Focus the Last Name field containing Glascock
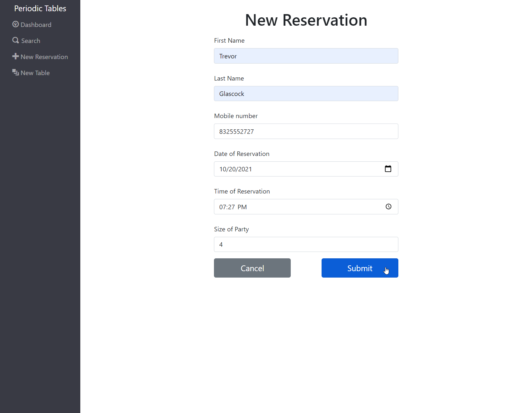Image resolution: width=532 pixels, height=413 pixels. click(306, 94)
